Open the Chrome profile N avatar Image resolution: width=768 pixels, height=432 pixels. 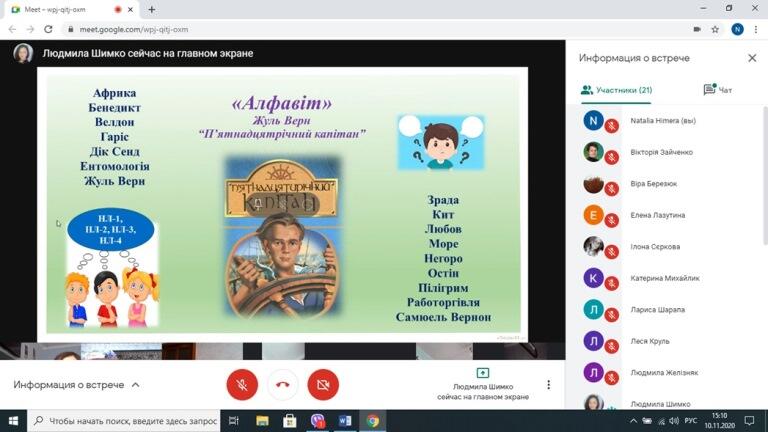tap(737, 29)
